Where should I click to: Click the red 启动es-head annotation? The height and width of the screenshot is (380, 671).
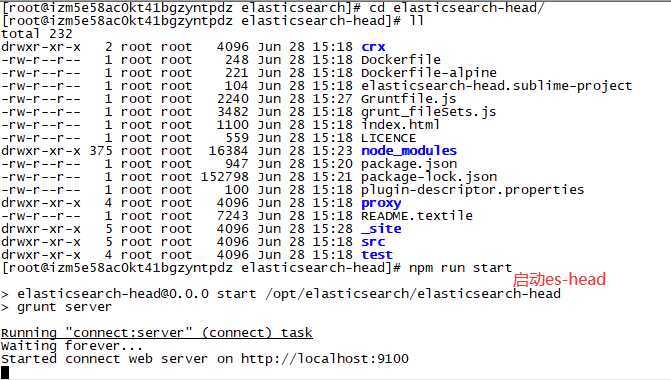pos(559,280)
